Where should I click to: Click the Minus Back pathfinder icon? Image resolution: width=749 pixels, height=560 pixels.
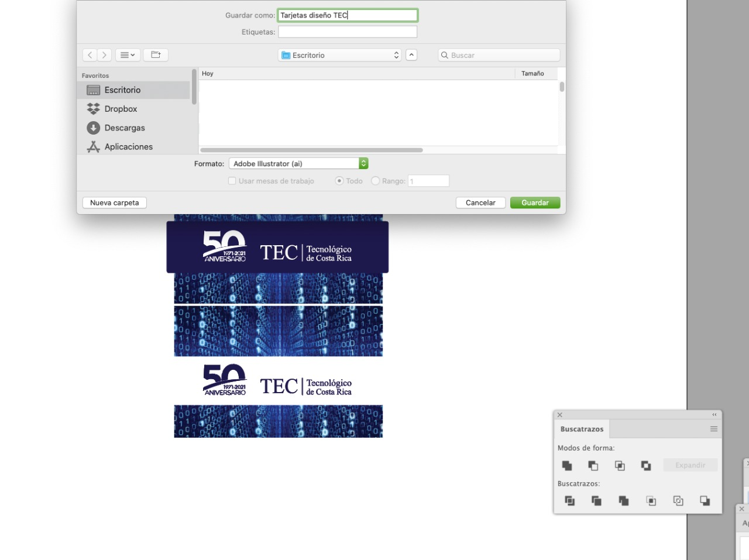705,501
